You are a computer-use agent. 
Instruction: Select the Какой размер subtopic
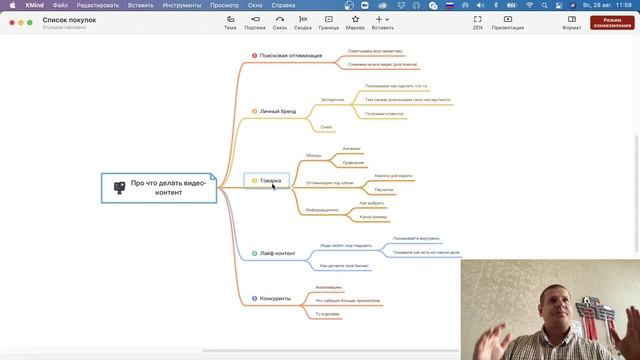[373, 217]
